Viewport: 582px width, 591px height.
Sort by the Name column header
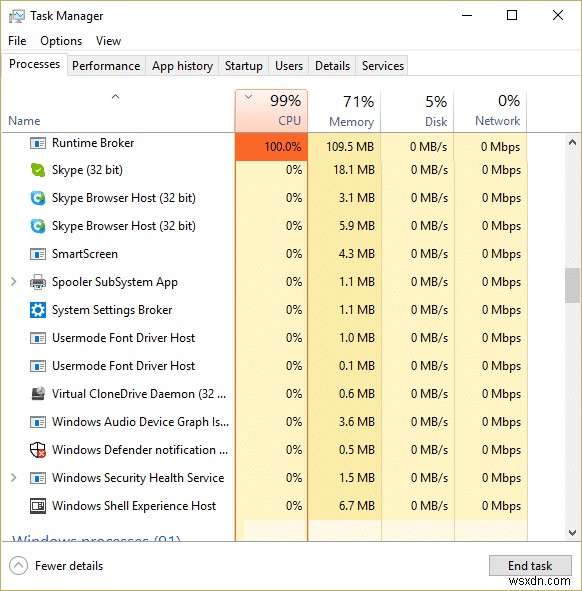[x=118, y=111]
